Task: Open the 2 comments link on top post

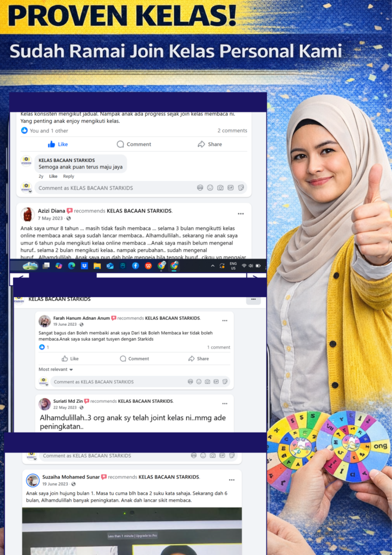Action: [x=232, y=131]
